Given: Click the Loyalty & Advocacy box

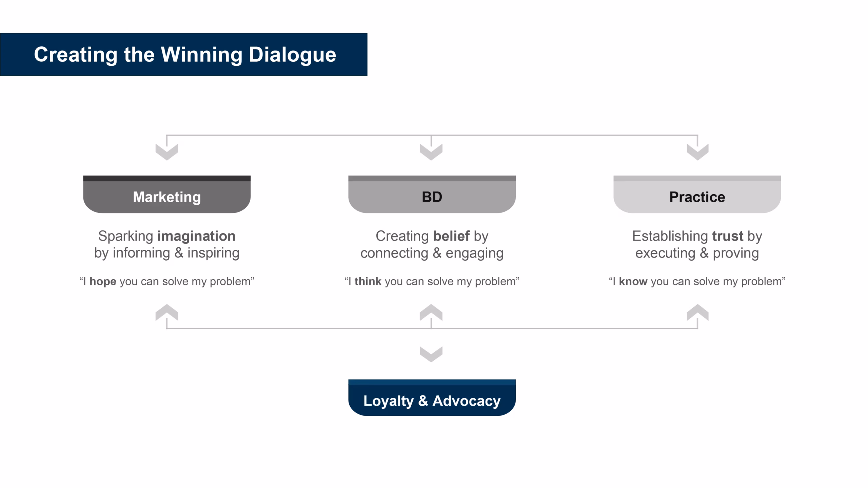Looking at the screenshot, I should click(432, 398).
